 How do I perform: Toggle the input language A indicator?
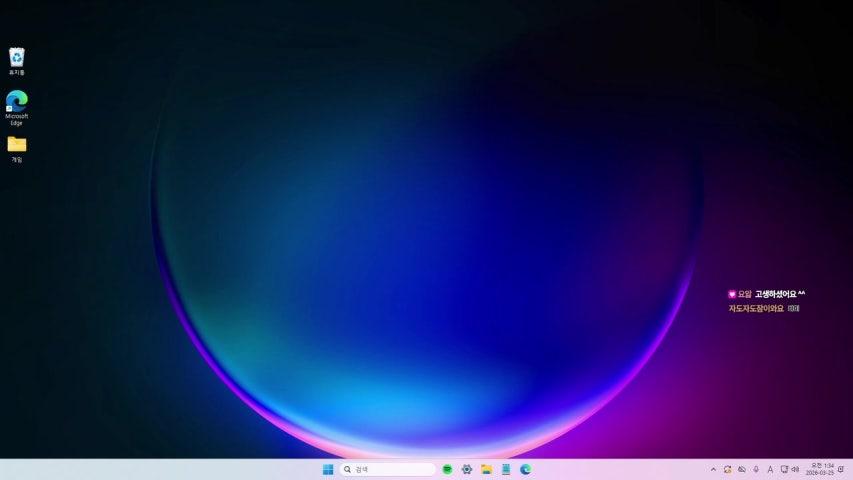click(x=770, y=469)
